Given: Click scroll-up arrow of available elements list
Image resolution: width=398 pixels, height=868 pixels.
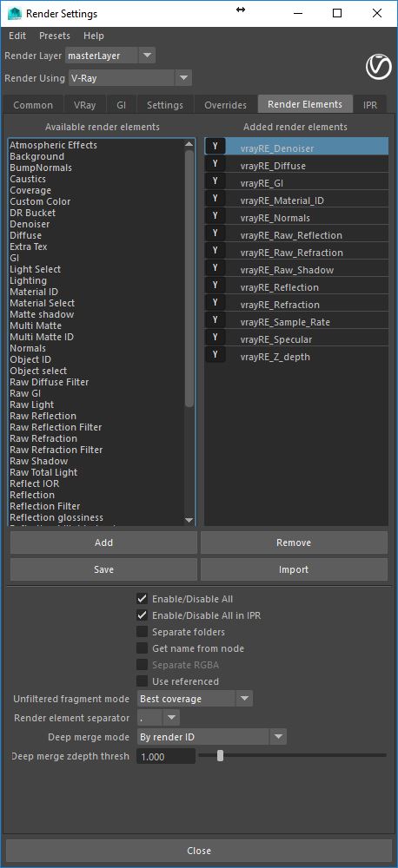Looking at the screenshot, I should point(189,144).
